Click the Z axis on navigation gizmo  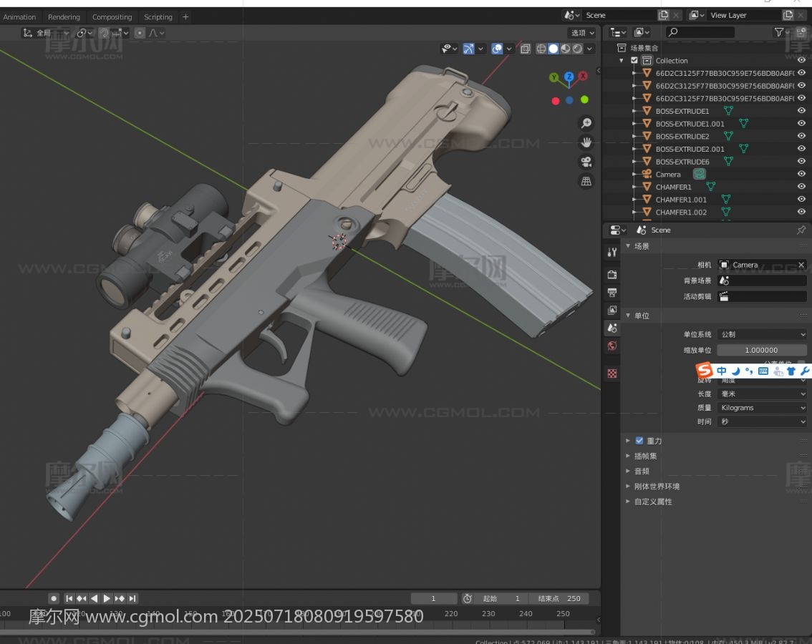click(569, 77)
